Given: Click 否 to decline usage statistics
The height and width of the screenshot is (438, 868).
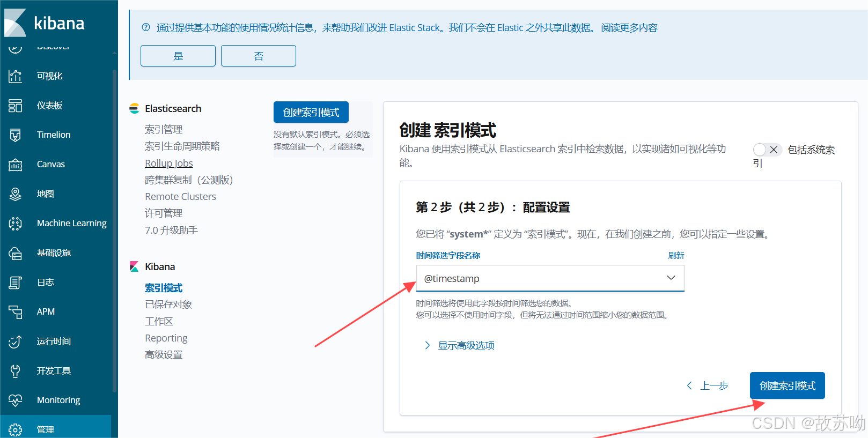Looking at the screenshot, I should (259, 56).
